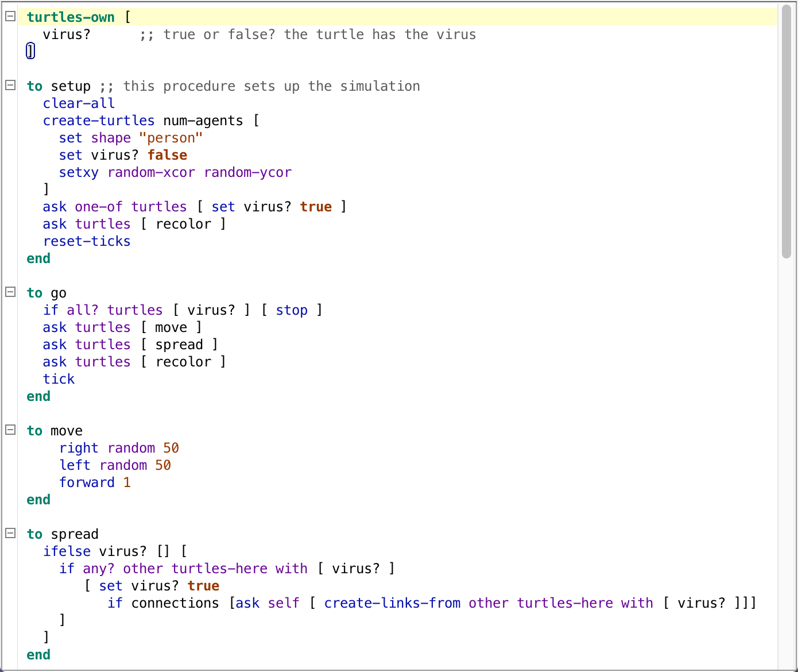Collapse the setup procedure

coord(9,85)
